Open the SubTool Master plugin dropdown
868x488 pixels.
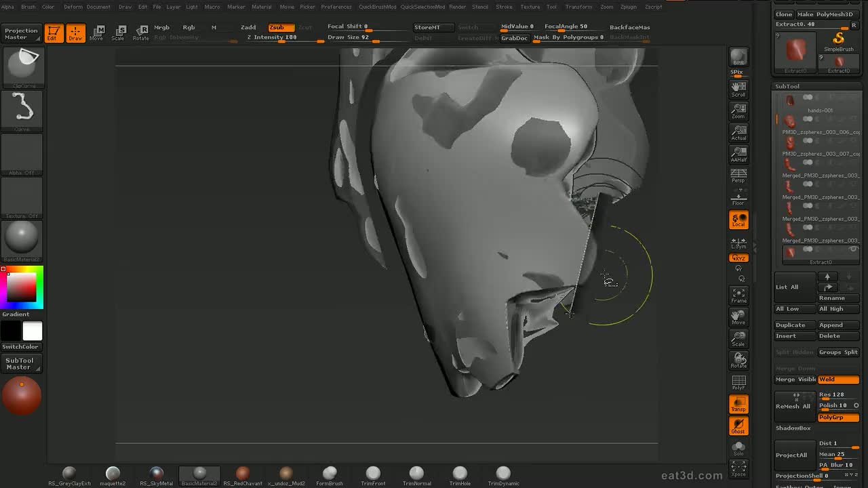pyautogui.click(x=20, y=363)
